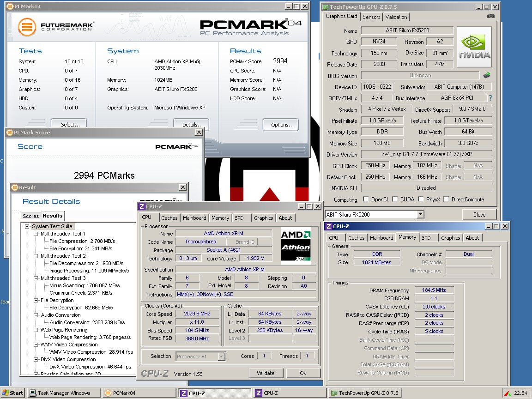532x399 pixels.
Task: Collapse the File Decryption node
Action: tap(36, 300)
